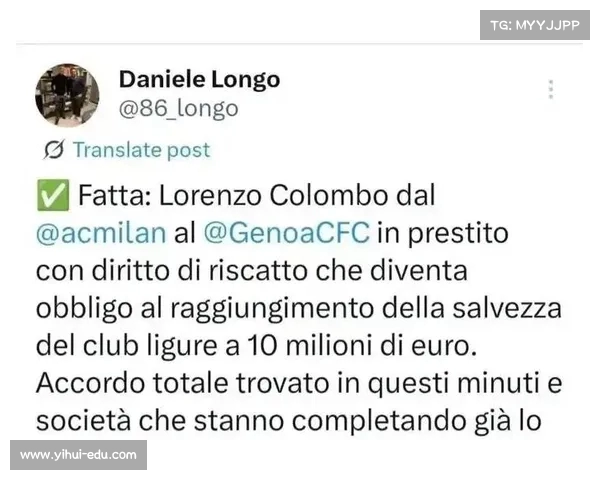The image size is (600, 480).
Task: Click the word Fatta: in the post
Action: click(x=115, y=196)
